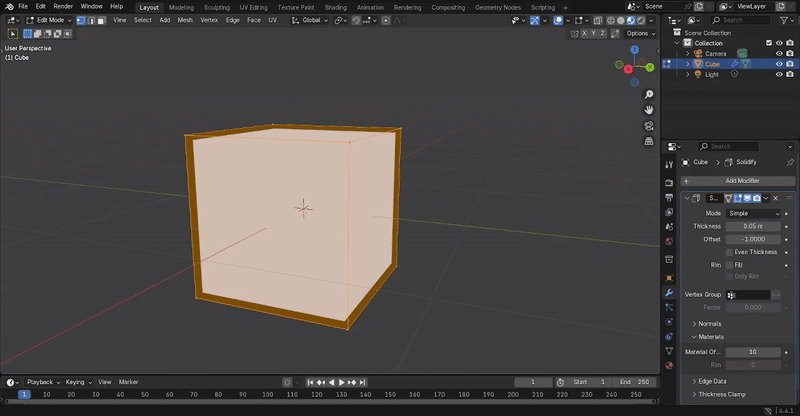Click the zoom view magnifier icon
Screen dimensions: 800x416
[x=649, y=94]
